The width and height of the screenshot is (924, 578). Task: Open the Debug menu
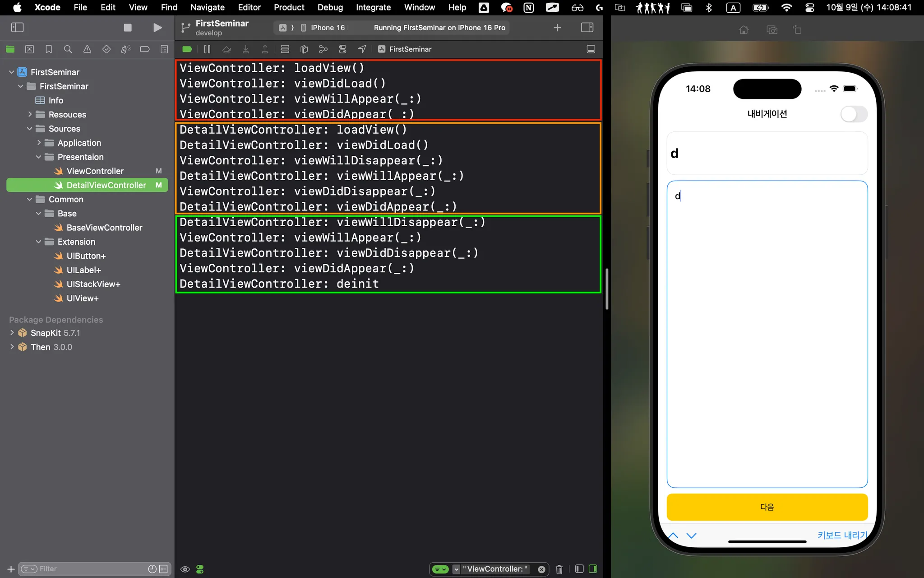click(330, 7)
